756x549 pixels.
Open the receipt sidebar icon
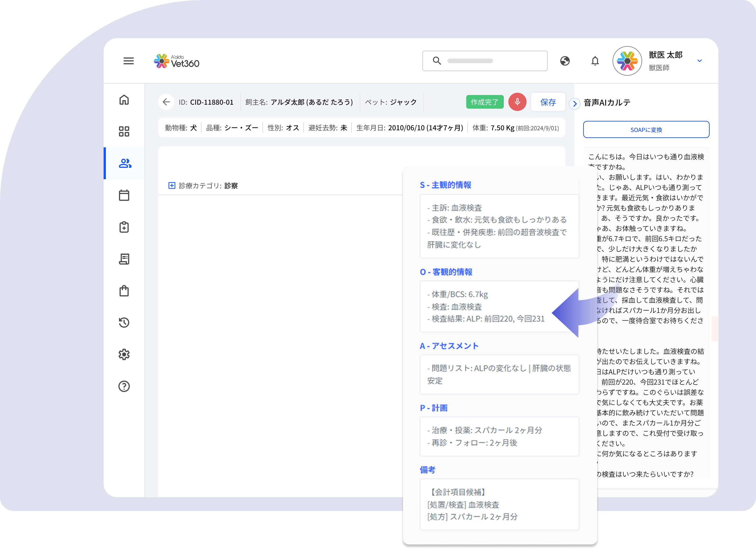[x=124, y=259]
